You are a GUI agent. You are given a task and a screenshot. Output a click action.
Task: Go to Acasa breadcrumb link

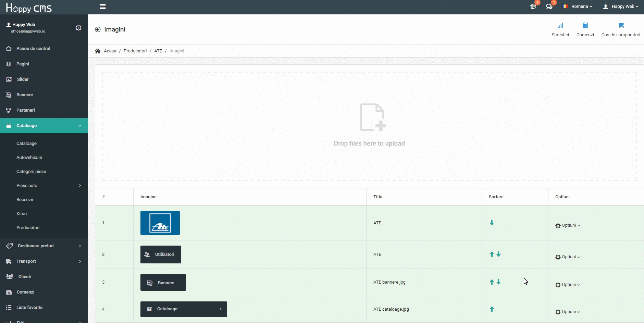[x=110, y=51]
